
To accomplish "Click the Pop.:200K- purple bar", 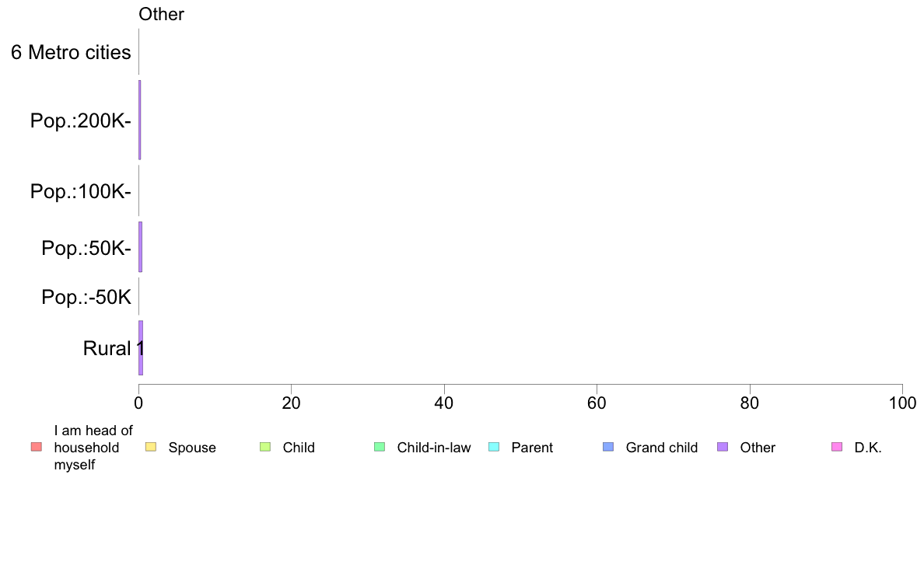I will click(x=140, y=120).
